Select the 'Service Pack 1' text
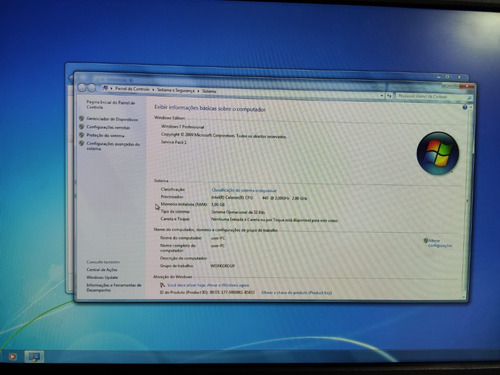500x375 pixels. point(174,142)
